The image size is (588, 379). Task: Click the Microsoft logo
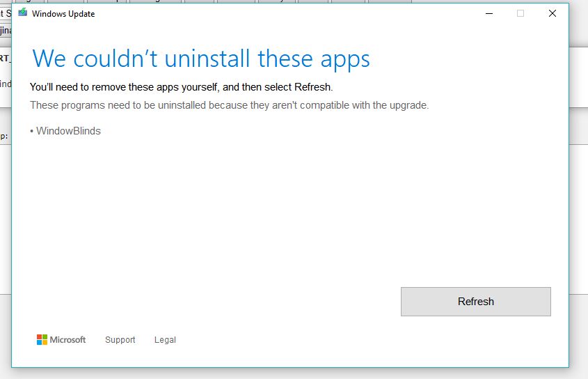[x=61, y=339]
